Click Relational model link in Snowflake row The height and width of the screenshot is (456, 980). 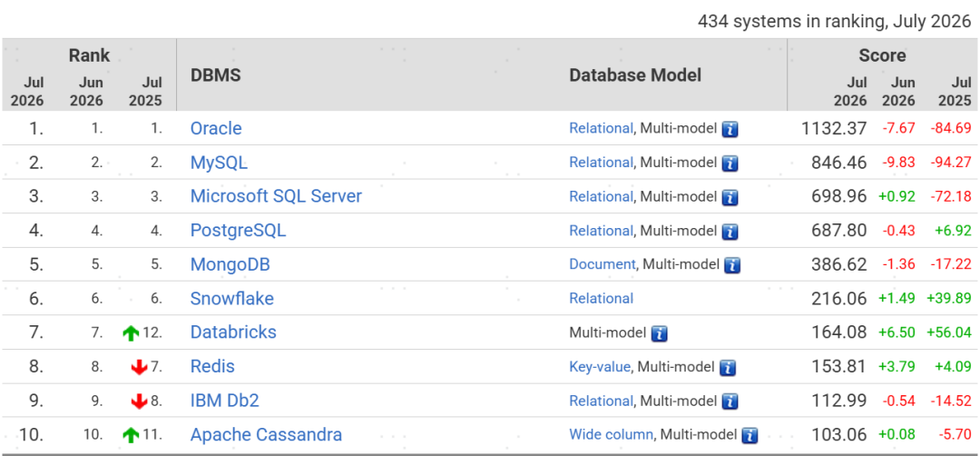point(602,298)
